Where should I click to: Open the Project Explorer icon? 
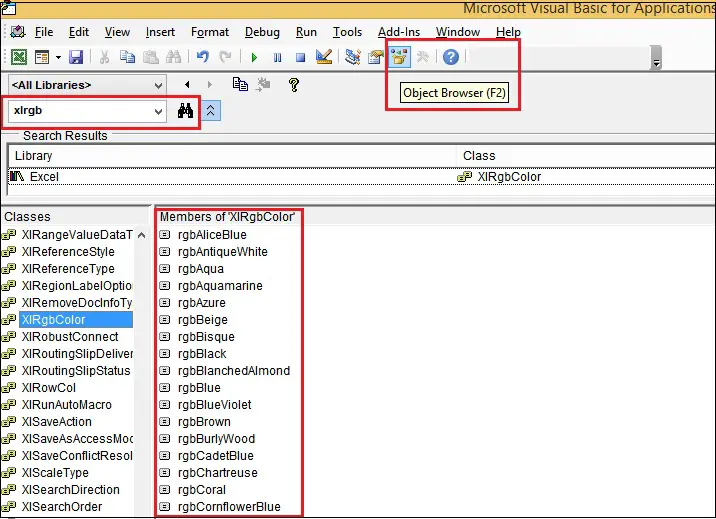tap(353, 57)
